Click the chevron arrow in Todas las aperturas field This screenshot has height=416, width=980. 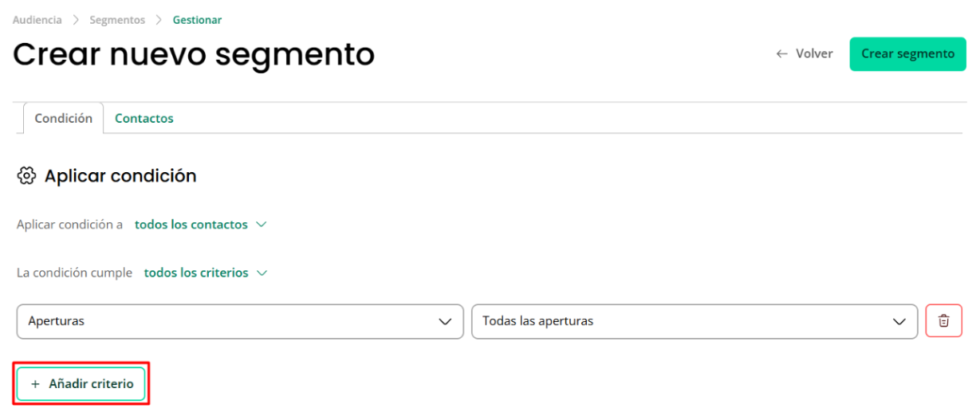[899, 322]
